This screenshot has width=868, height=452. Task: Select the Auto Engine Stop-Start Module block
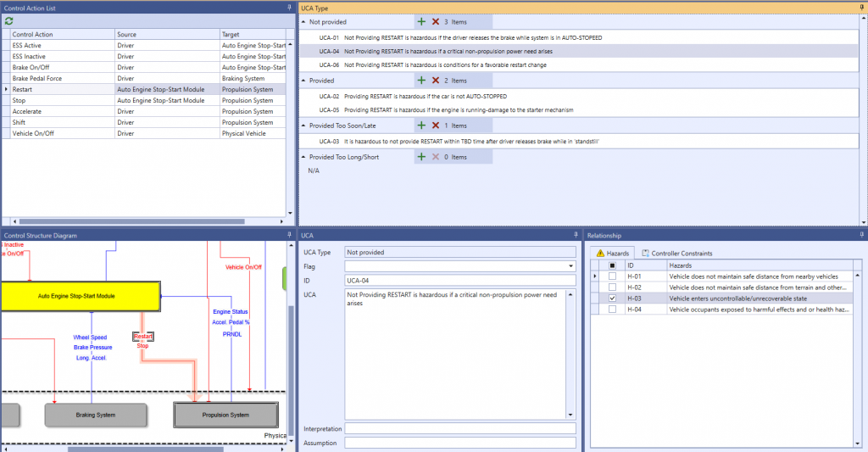point(81,296)
